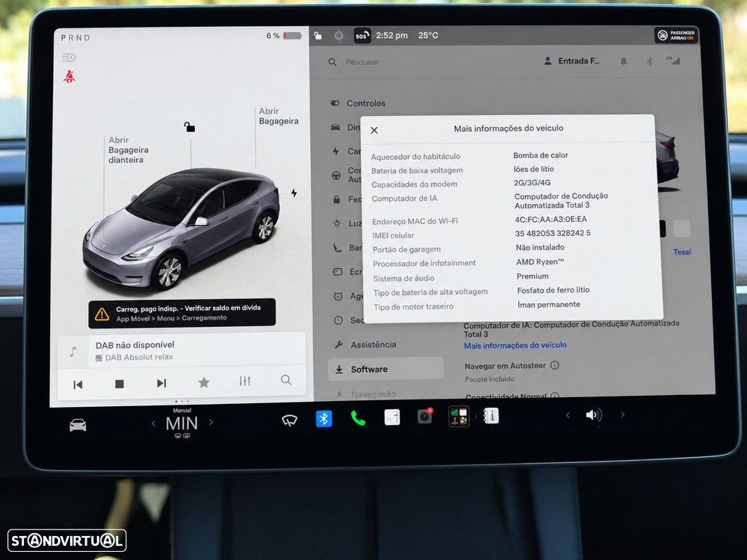
Task: Tap the Íman permanente motor value
Action: click(549, 305)
